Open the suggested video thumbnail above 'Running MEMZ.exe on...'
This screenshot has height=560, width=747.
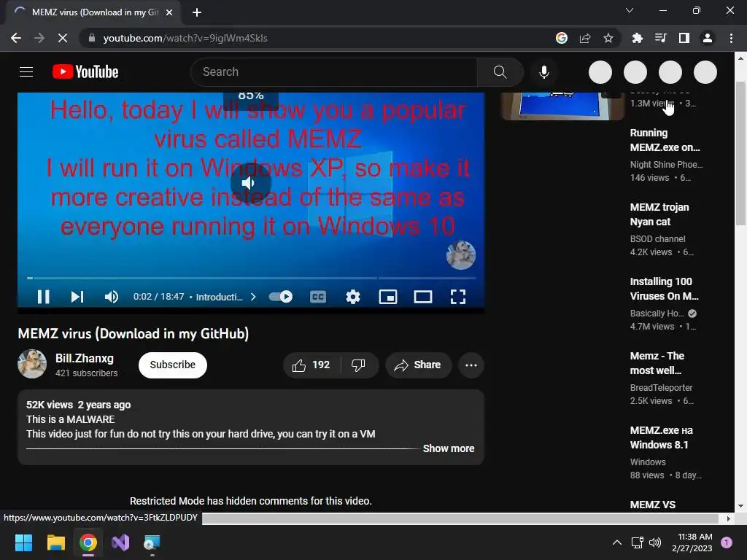point(562,106)
